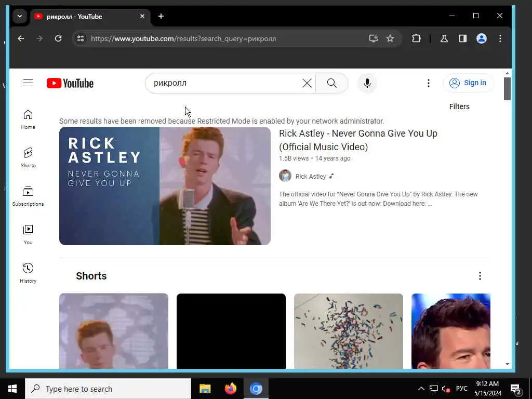The image size is (532, 399).
Task: Submit search with magnifier button
Action: point(332,83)
